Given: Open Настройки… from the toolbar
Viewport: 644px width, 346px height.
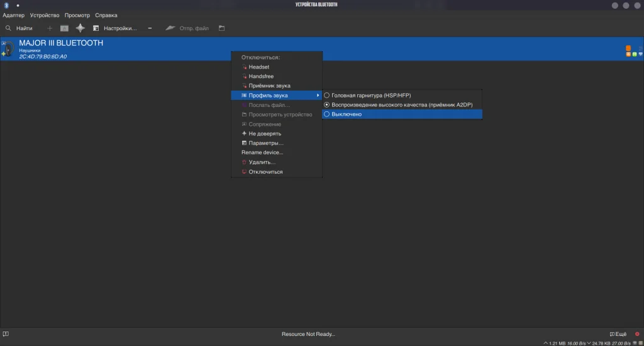Looking at the screenshot, I should tap(115, 28).
